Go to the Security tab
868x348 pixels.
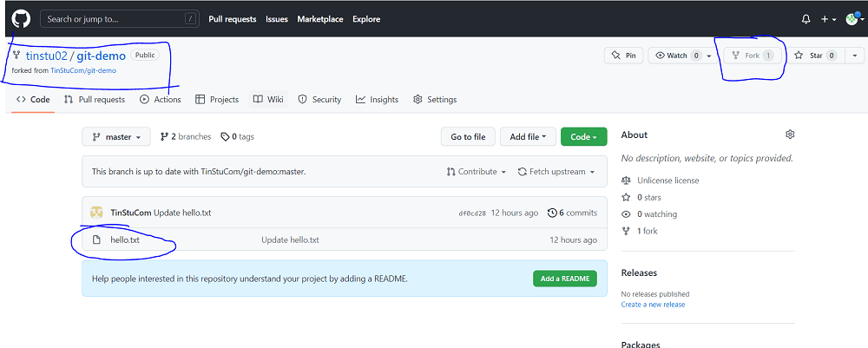click(x=319, y=100)
